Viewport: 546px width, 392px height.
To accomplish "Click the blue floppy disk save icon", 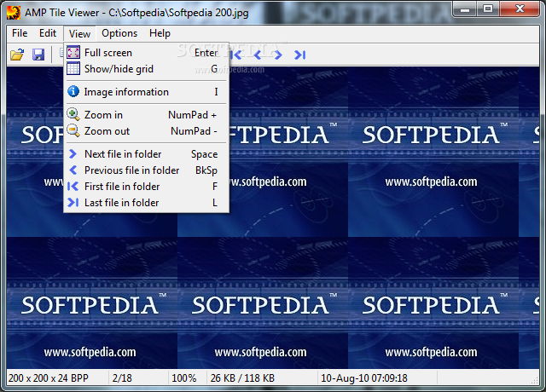I will pyautogui.click(x=38, y=55).
